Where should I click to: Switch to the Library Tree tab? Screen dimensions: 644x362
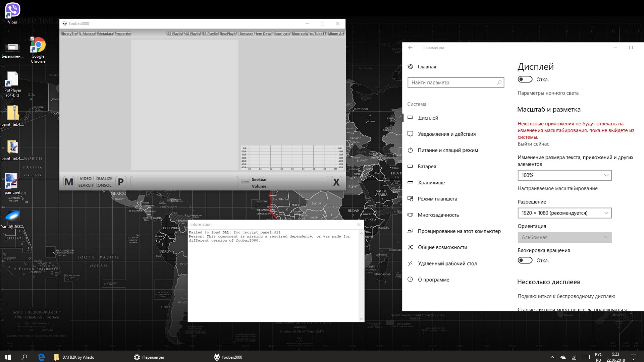tap(69, 34)
